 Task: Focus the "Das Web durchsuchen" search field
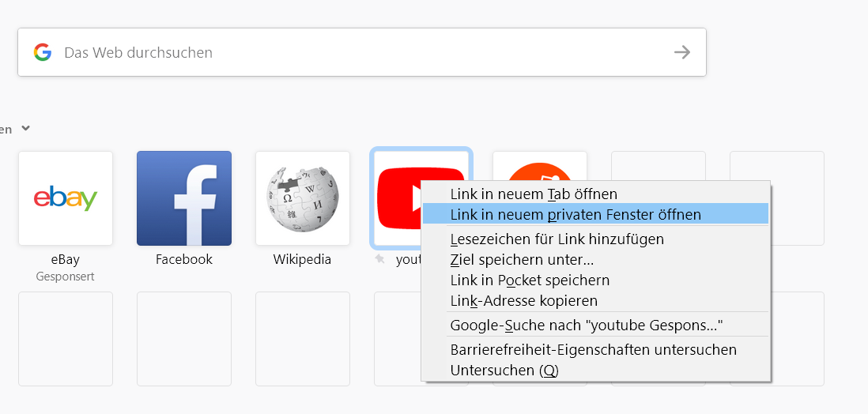[356, 52]
